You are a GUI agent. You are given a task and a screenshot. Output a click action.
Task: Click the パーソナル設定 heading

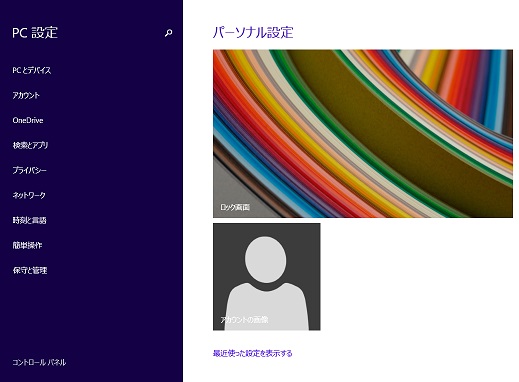pos(253,33)
